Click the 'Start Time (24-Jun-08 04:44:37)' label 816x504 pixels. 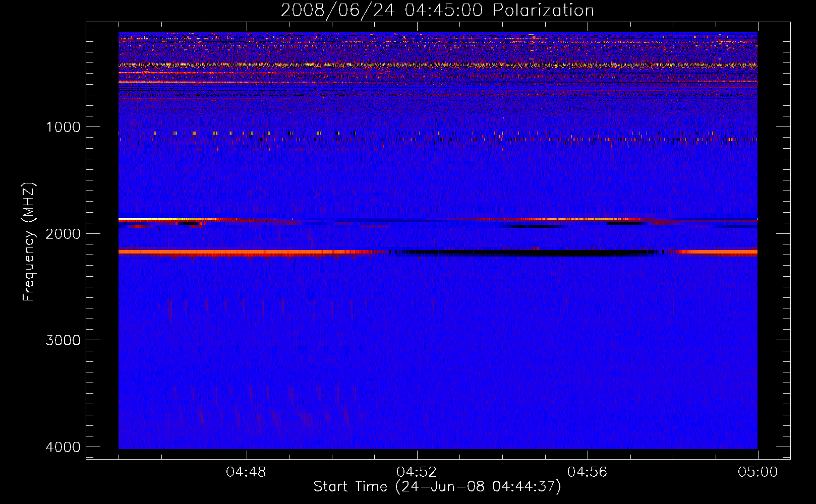pyautogui.click(x=437, y=487)
